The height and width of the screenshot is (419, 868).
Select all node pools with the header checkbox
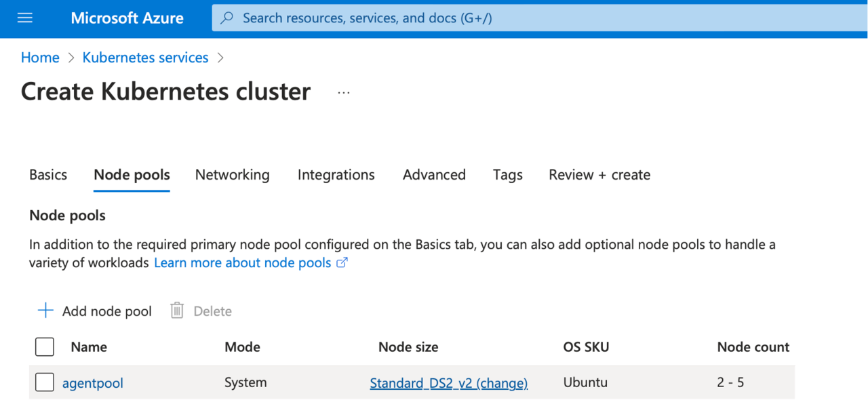point(45,347)
